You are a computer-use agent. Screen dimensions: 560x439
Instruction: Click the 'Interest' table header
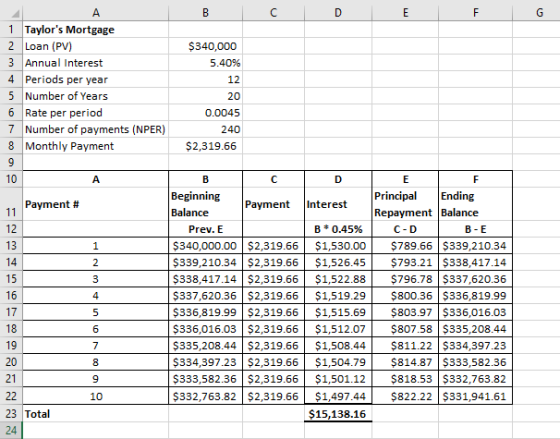pyautogui.click(x=338, y=204)
